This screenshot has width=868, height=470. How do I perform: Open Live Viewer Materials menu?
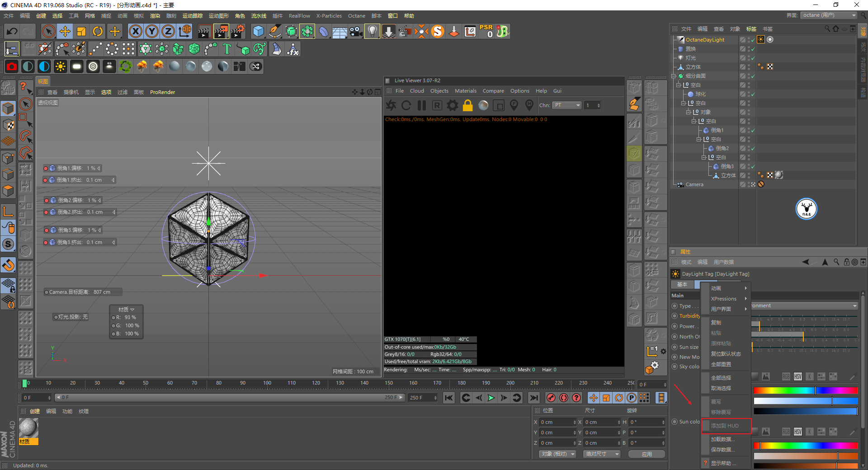(x=465, y=91)
